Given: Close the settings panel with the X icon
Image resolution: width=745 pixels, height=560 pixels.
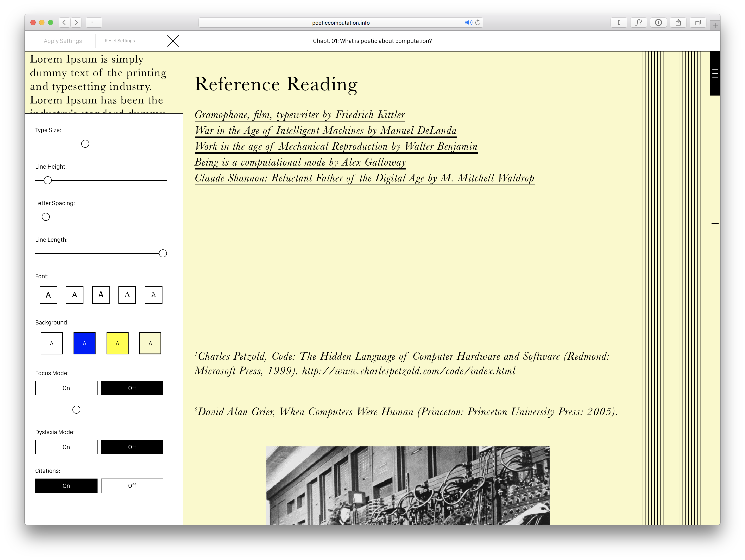Looking at the screenshot, I should click(x=173, y=41).
